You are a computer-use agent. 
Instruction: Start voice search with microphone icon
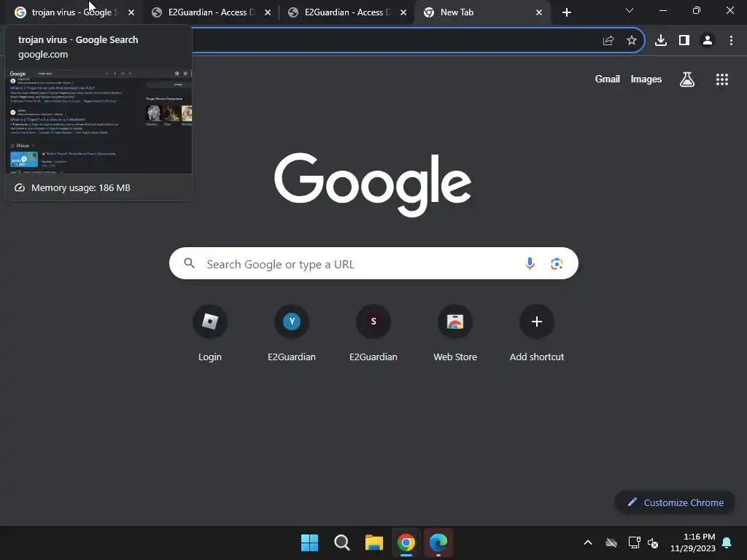[530, 263]
